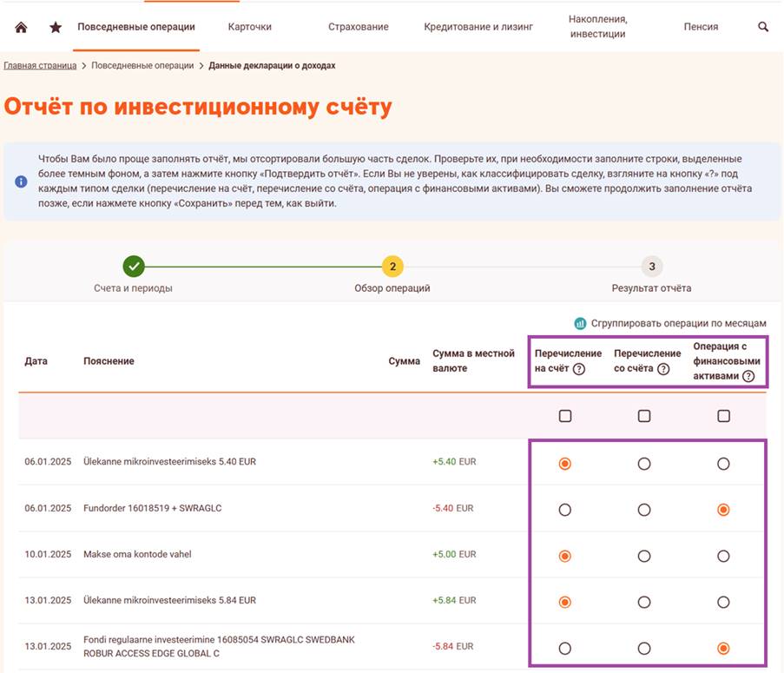This screenshot has height=673, width=784.
Task: Tick the Перечисление со счёта column checkbox
Action: click(644, 416)
